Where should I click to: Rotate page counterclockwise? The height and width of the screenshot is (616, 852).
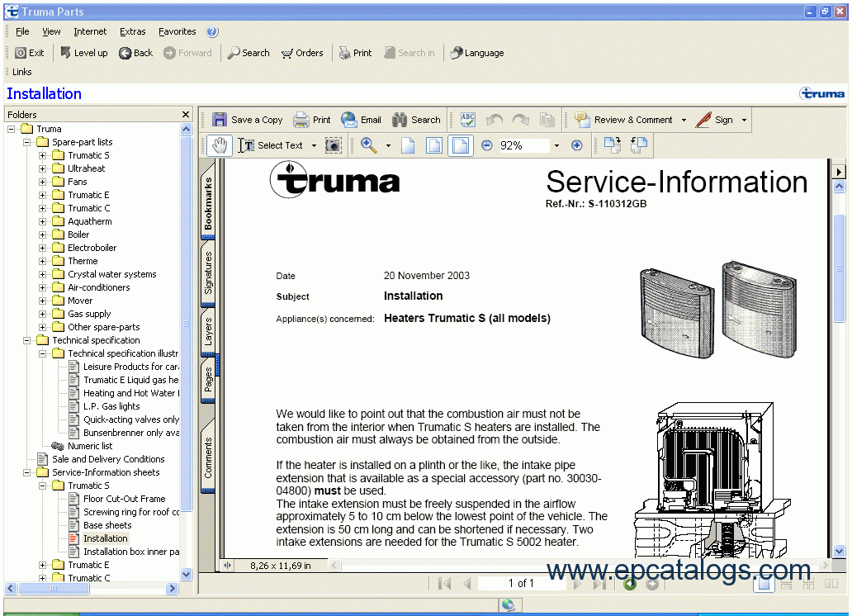tap(639, 145)
